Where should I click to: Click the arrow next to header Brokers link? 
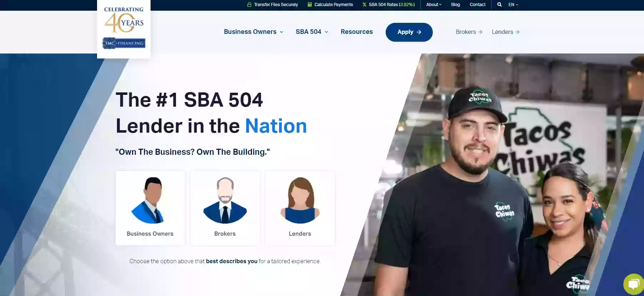pos(480,32)
